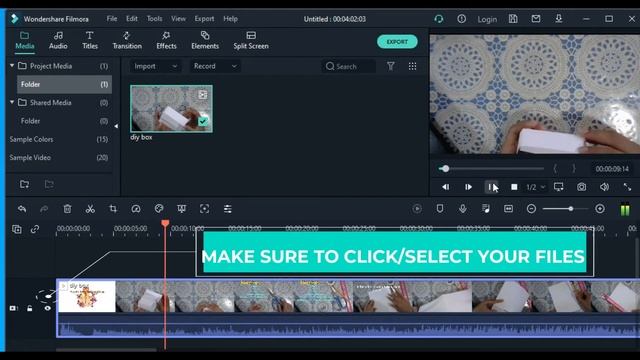Open the Audio library tab
640x360 pixels.
[x=58, y=41]
